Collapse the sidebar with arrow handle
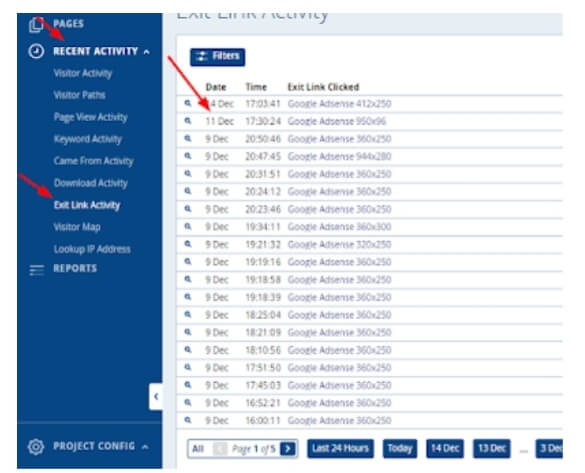Image resolution: width=585 pixels, height=473 pixels. click(x=156, y=397)
